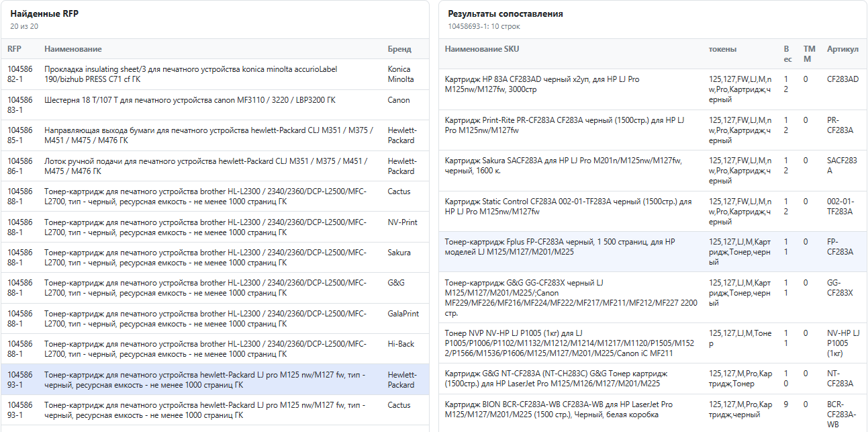Click article cell 'SACF283A'

pos(842,166)
